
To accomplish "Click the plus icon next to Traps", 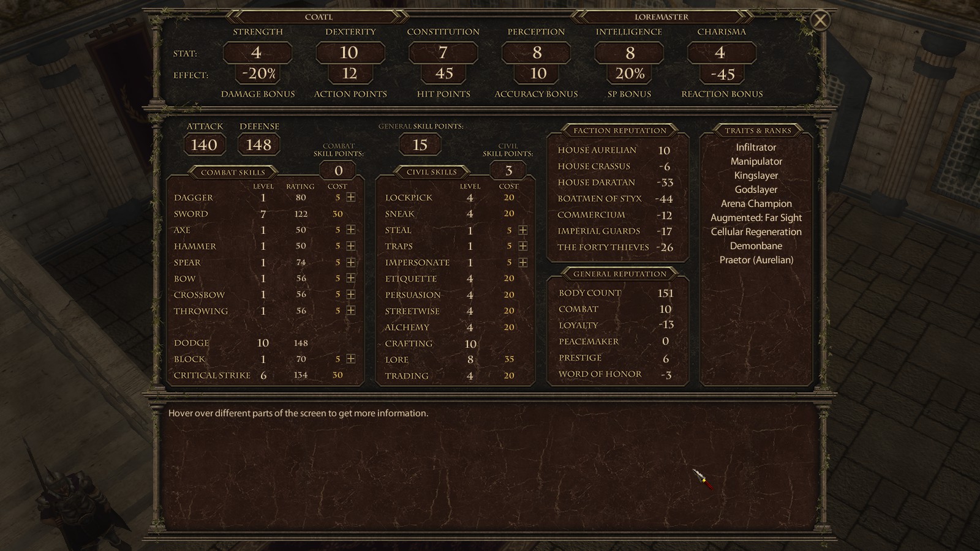I will 523,246.
